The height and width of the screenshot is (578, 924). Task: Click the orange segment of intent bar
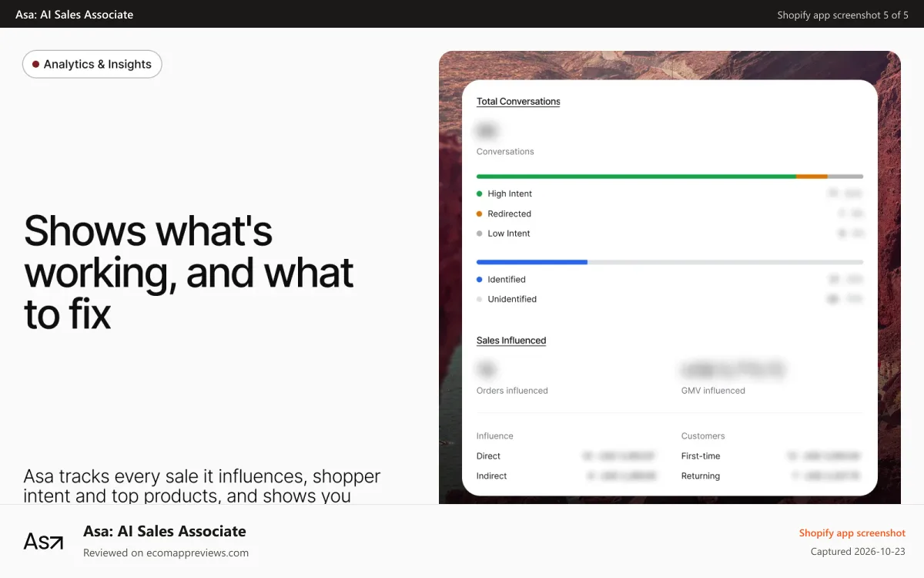[812, 176]
